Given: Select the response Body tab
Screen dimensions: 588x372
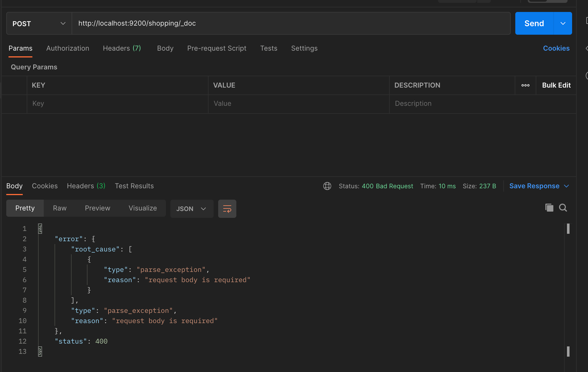Looking at the screenshot, I should (14, 186).
